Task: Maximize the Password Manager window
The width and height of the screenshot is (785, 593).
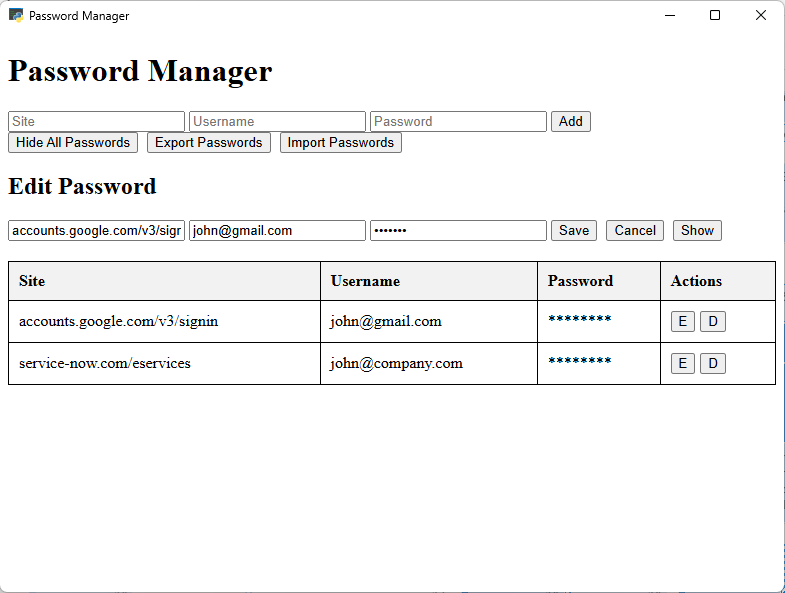Action: [x=715, y=16]
